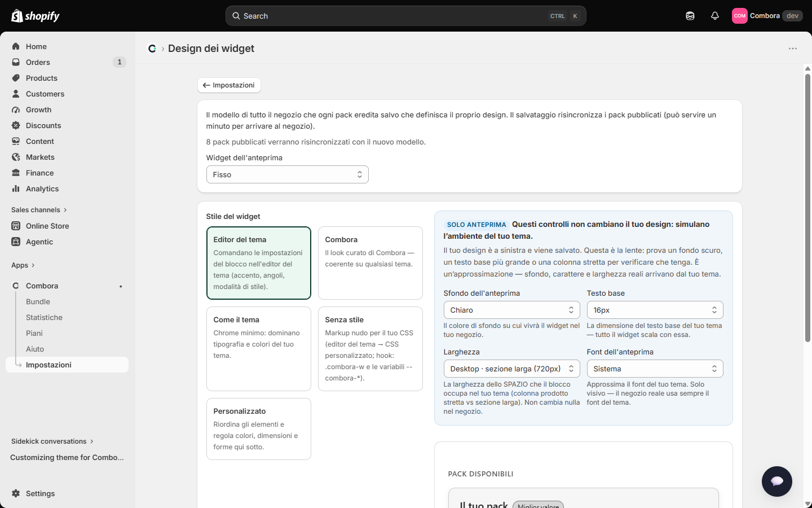The image size is (812, 508).
Task: Click the Analytics bar chart icon
Action: [x=16, y=189]
